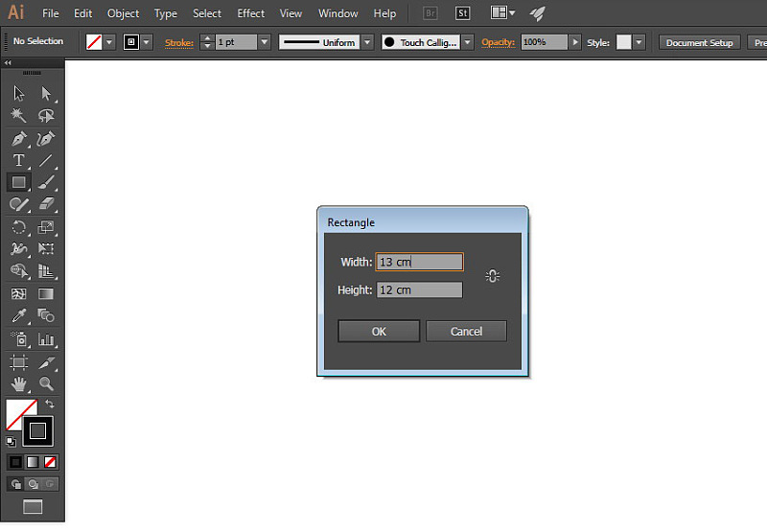Open the Window menu
Screen dimensions: 767x532
pyautogui.click(x=338, y=13)
